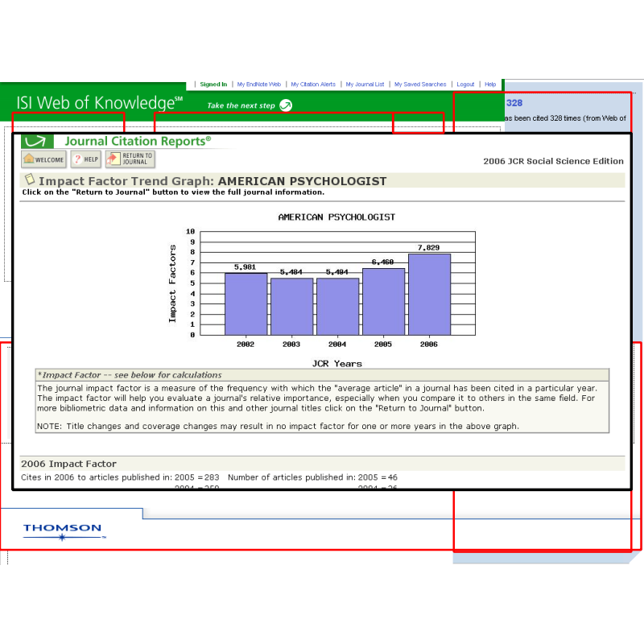Open Help with the question mark button

(86, 159)
